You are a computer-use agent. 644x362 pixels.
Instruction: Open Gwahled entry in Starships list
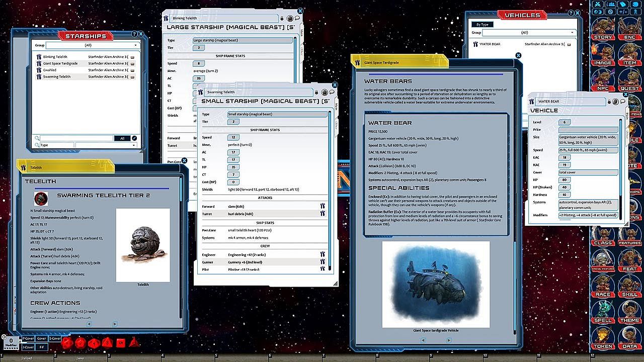point(50,70)
